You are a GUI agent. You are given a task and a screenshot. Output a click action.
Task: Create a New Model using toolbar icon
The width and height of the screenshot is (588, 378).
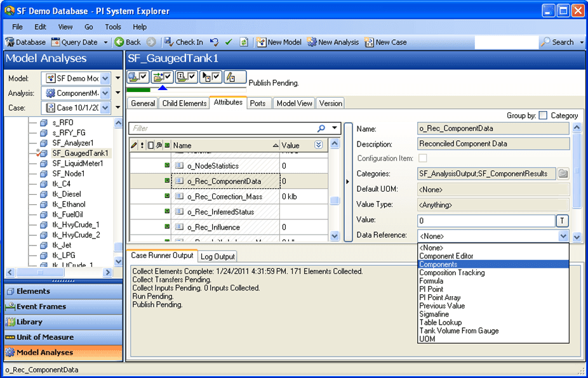point(262,42)
